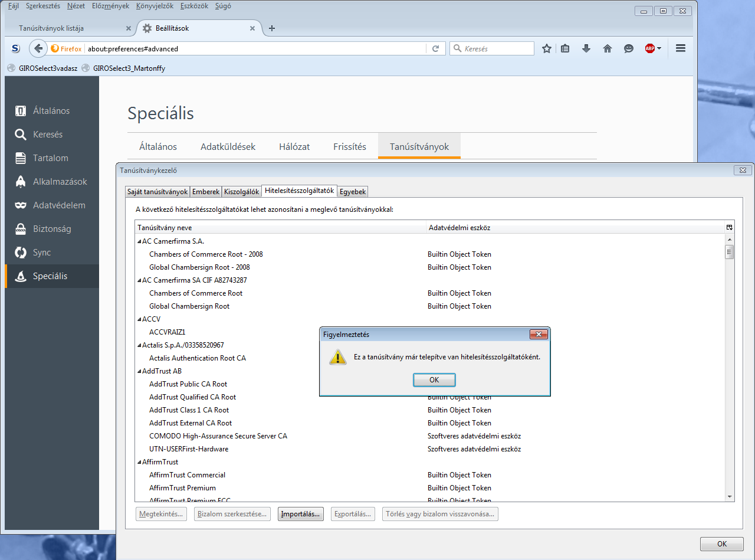Screen dimensions: 755x560
Task: Open Speciális in the sidebar
Action: click(x=52, y=276)
